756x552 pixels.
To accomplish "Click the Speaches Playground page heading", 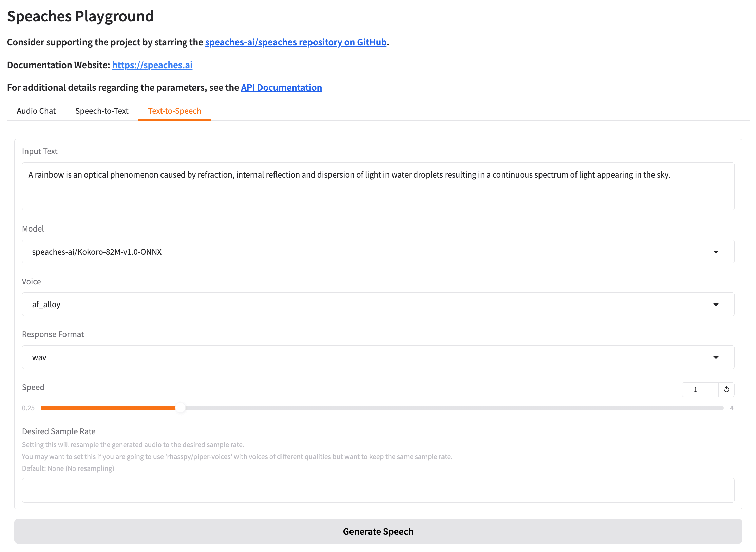I will click(x=80, y=16).
